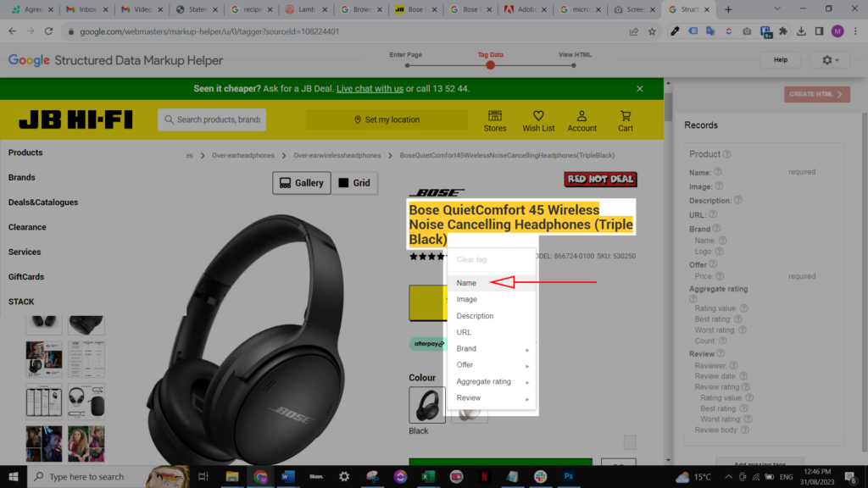Switch to Gallery view
This screenshot has width=868, height=488.
(x=301, y=183)
